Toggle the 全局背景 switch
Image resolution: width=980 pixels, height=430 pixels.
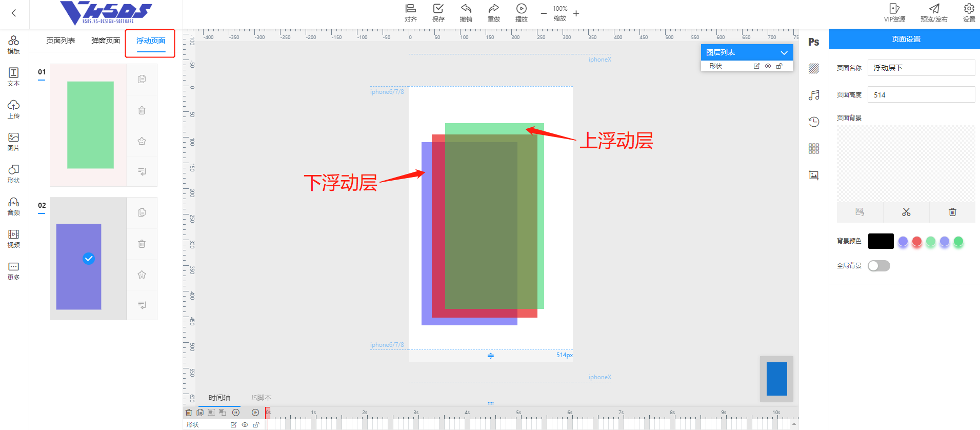(878, 266)
